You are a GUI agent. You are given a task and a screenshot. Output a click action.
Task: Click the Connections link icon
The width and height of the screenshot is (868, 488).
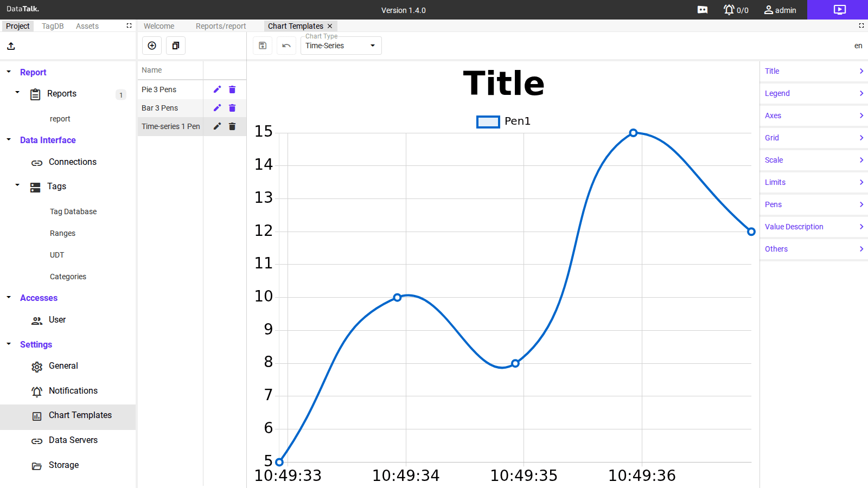click(37, 163)
